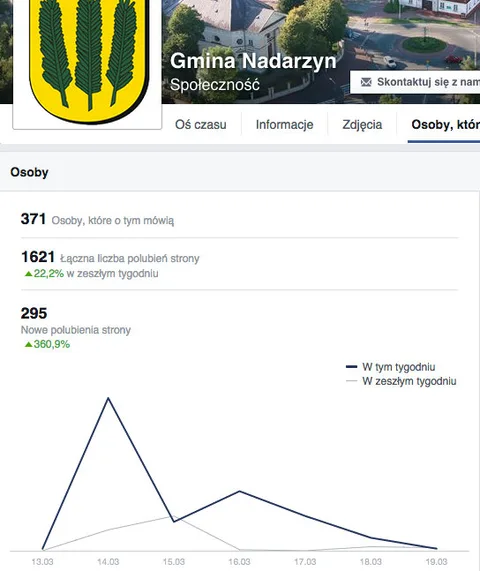Switch to the Informacje tab
Image resolution: width=480 pixels, height=571 pixels.
[284, 125]
